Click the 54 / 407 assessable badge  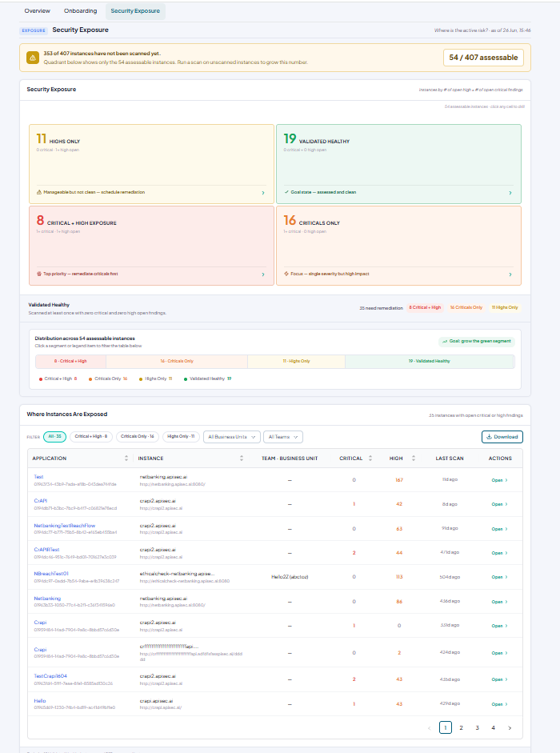483,58
